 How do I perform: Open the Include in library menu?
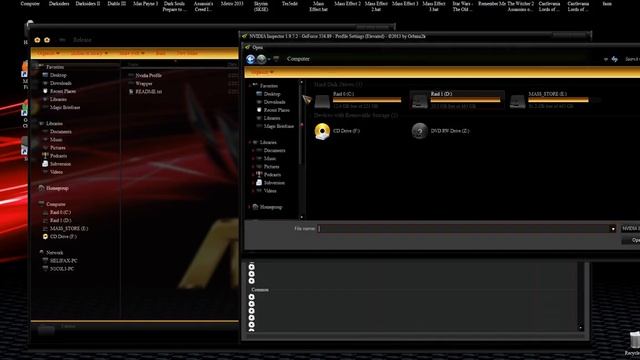89,53
